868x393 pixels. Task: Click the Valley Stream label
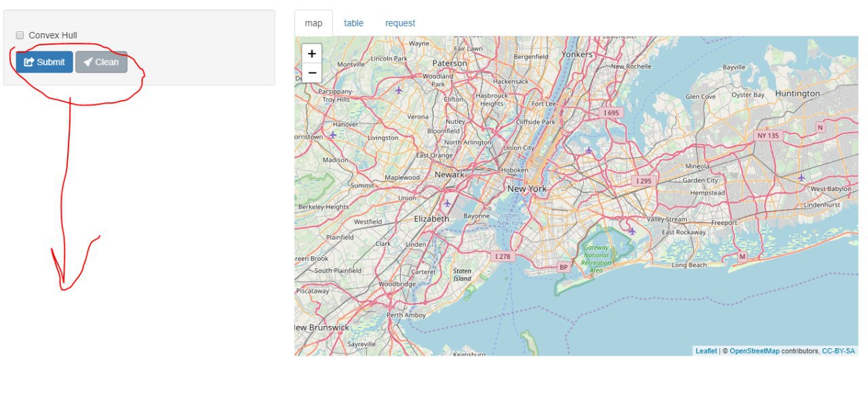(x=667, y=220)
